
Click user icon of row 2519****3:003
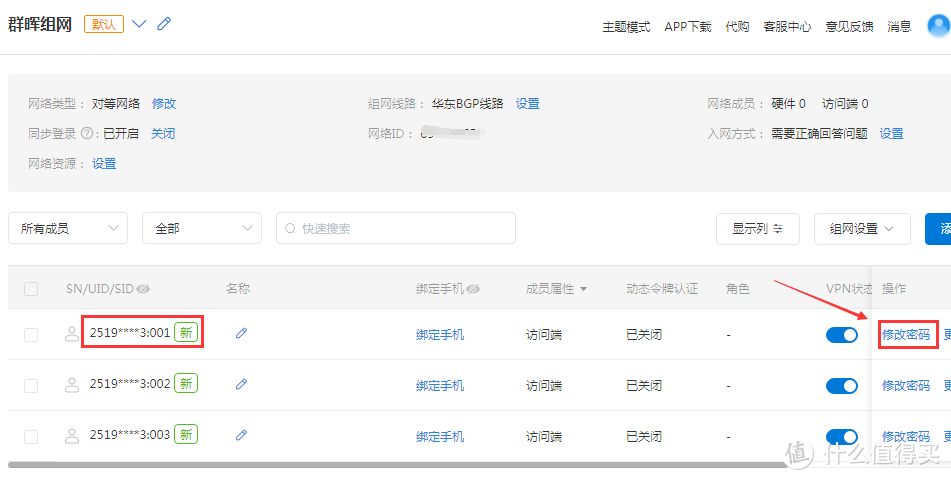coord(72,436)
